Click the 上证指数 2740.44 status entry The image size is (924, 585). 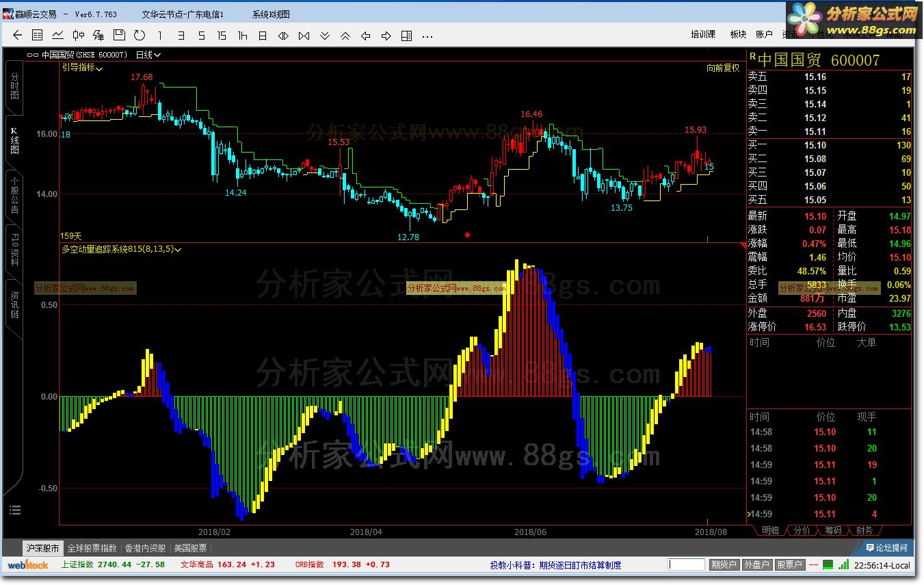pyautogui.click(x=113, y=564)
